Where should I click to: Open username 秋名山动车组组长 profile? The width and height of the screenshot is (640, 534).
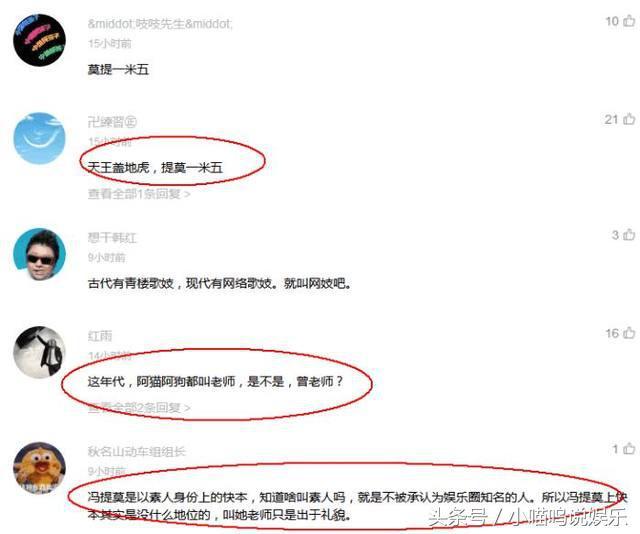click(x=137, y=452)
